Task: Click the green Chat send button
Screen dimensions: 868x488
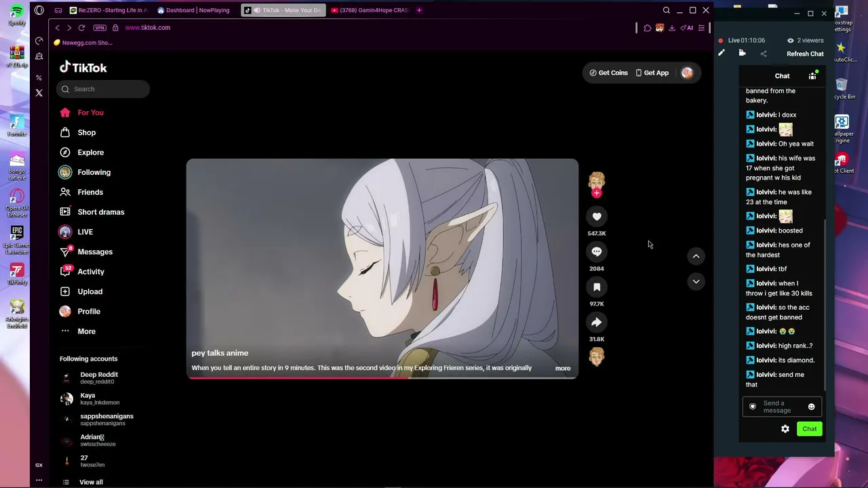Action: 810,429
